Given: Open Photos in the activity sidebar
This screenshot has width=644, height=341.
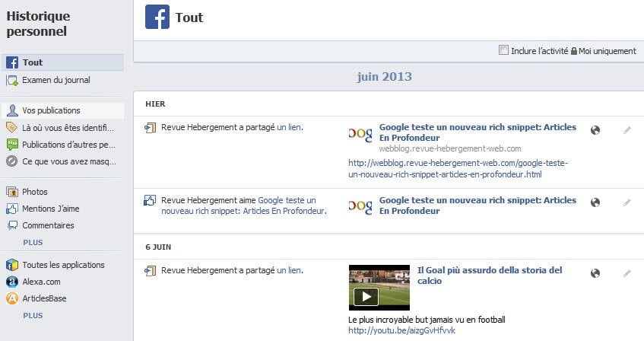Looking at the screenshot, I should [x=35, y=192].
